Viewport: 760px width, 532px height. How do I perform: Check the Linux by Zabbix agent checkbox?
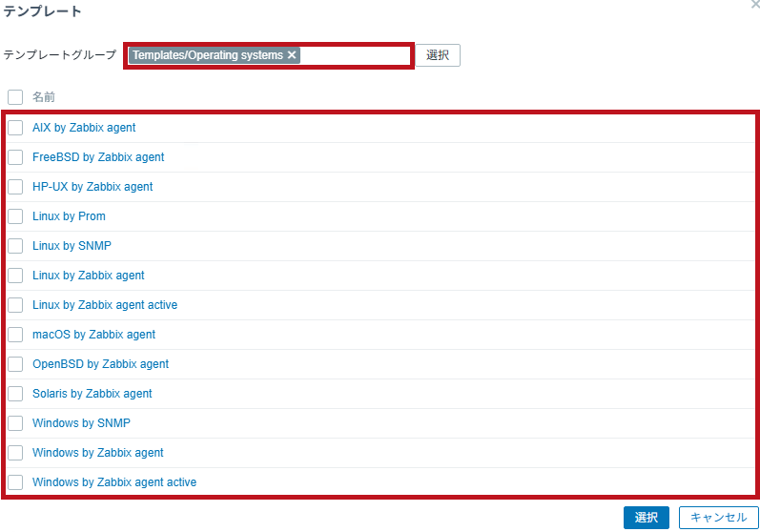coord(15,276)
